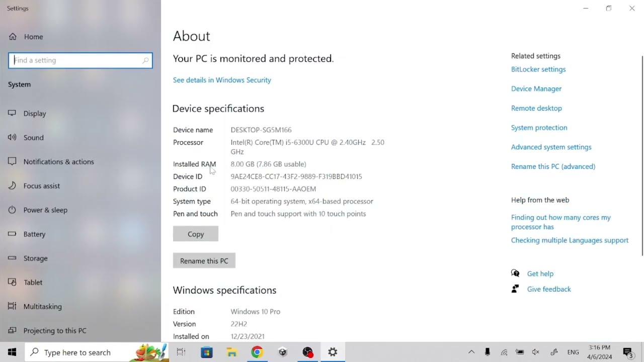The width and height of the screenshot is (644, 362).
Task: Click the open app icon left of OBS
Action: [x=282, y=352]
